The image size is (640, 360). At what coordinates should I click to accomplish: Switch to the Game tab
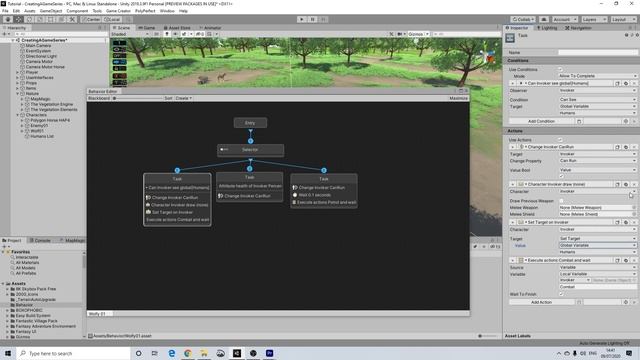coord(147,28)
